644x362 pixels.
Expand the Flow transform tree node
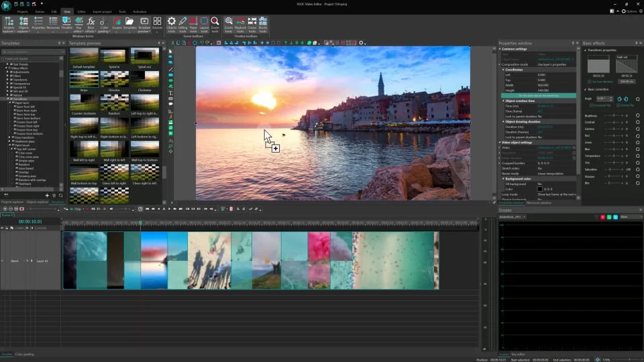[9, 137]
